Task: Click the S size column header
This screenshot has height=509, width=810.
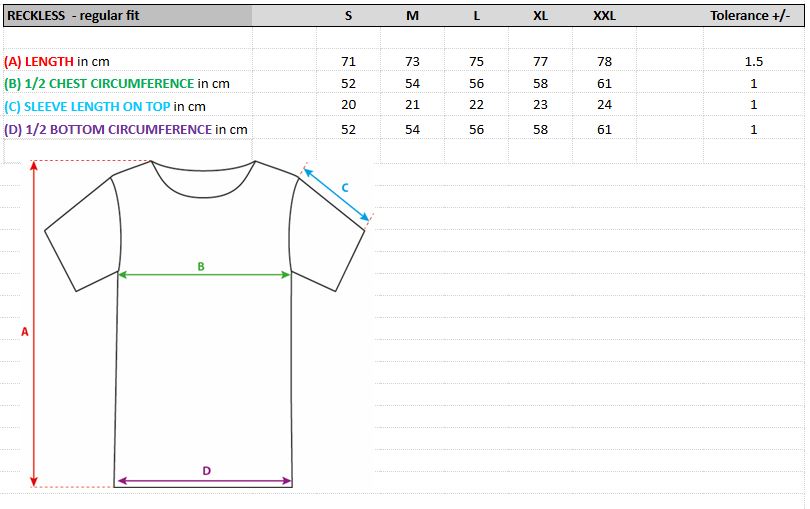Action: [x=348, y=16]
